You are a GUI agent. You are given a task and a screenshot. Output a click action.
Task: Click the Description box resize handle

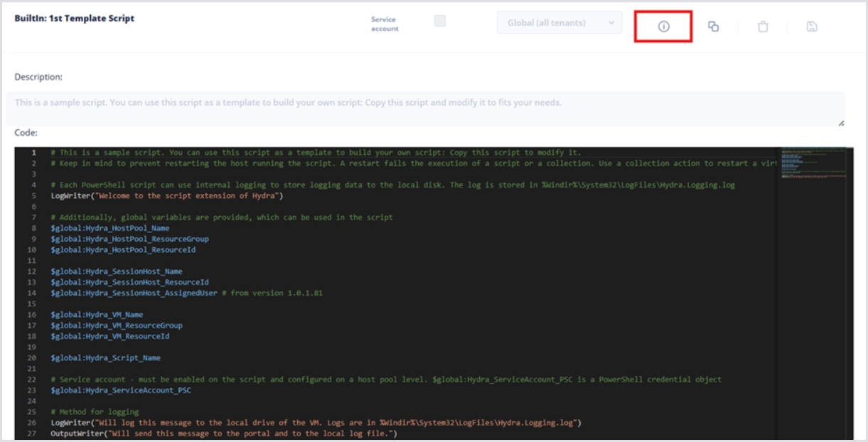click(x=842, y=123)
